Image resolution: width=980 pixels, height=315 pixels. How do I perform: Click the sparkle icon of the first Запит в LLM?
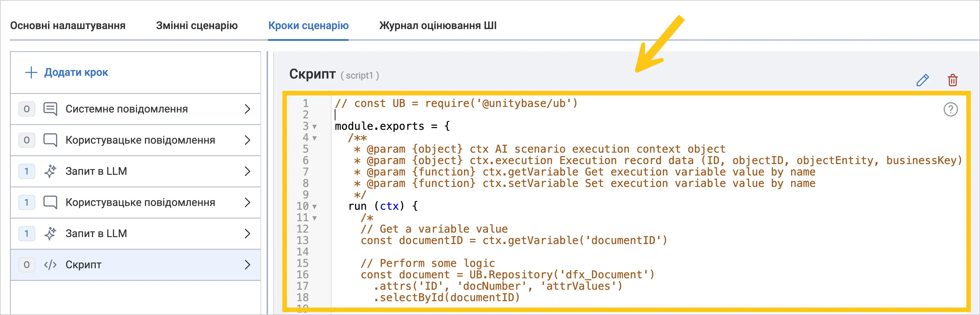(50, 171)
